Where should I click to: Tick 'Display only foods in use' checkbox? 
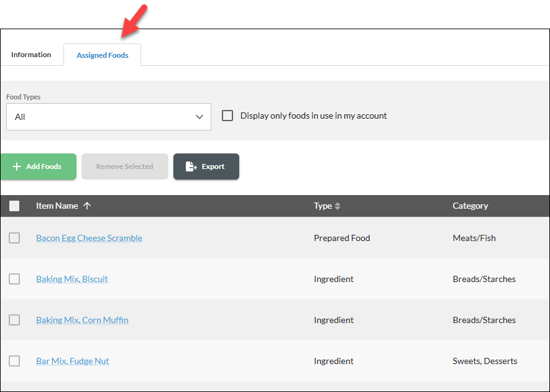tap(227, 116)
